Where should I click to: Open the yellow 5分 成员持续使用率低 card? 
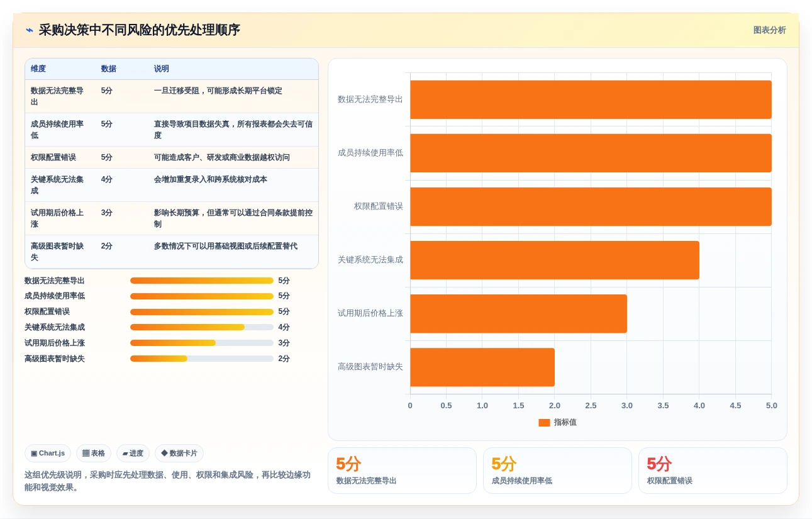[x=557, y=471]
